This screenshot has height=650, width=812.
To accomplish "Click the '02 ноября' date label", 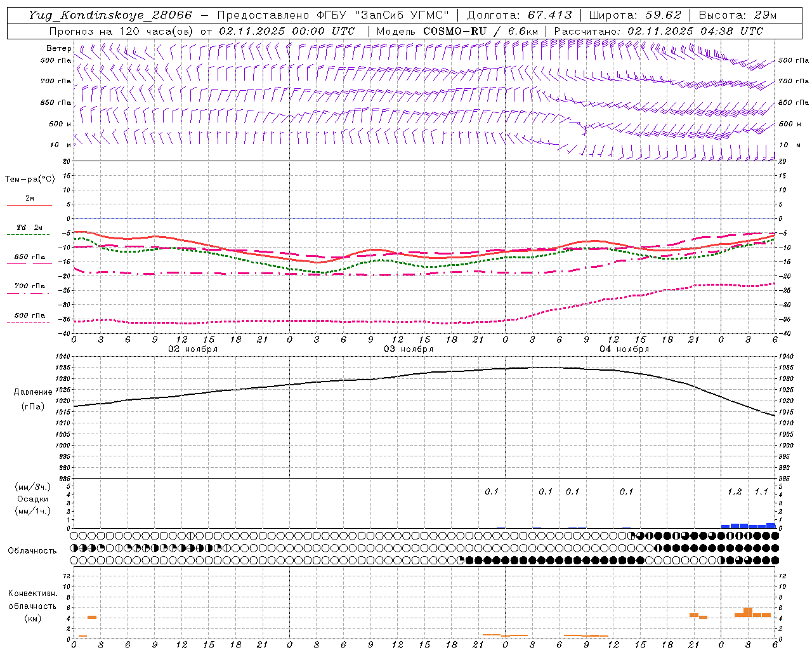I will click(x=193, y=349).
